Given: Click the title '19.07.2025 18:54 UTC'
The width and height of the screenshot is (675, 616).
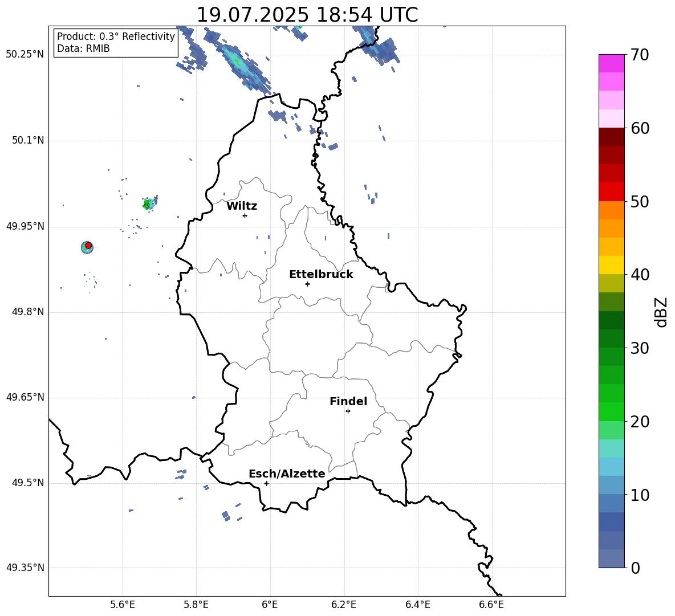Looking at the screenshot, I should (307, 15).
